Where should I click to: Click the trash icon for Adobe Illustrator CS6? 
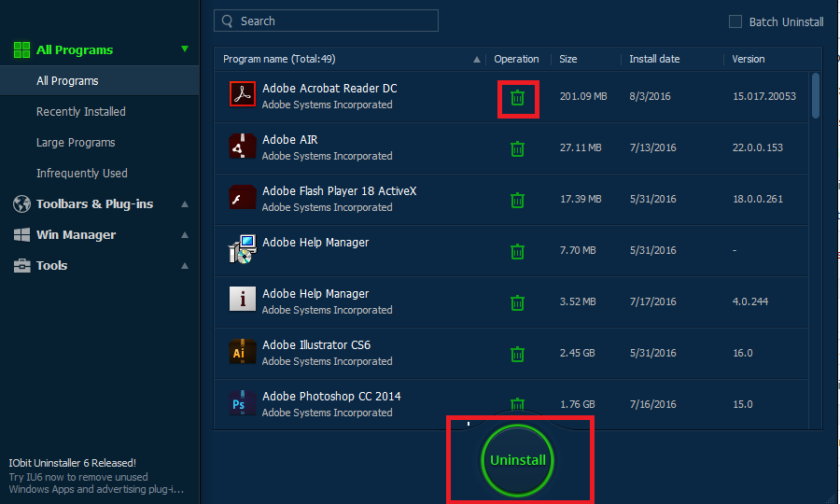tap(517, 354)
